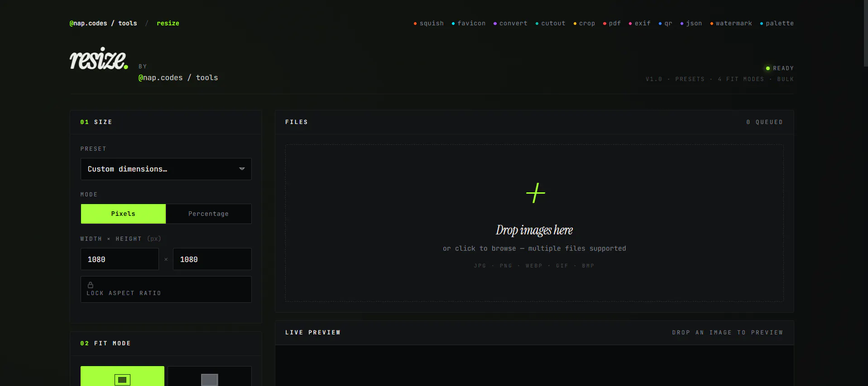Image resolution: width=868 pixels, height=386 pixels.
Task: Click the READY status indicator
Action: point(779,68)
